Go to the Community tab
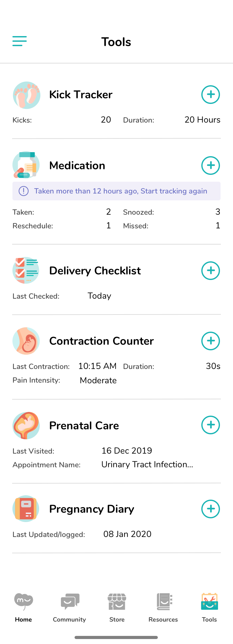The width and height of the screenshot is (233, 644). [70, 607]
